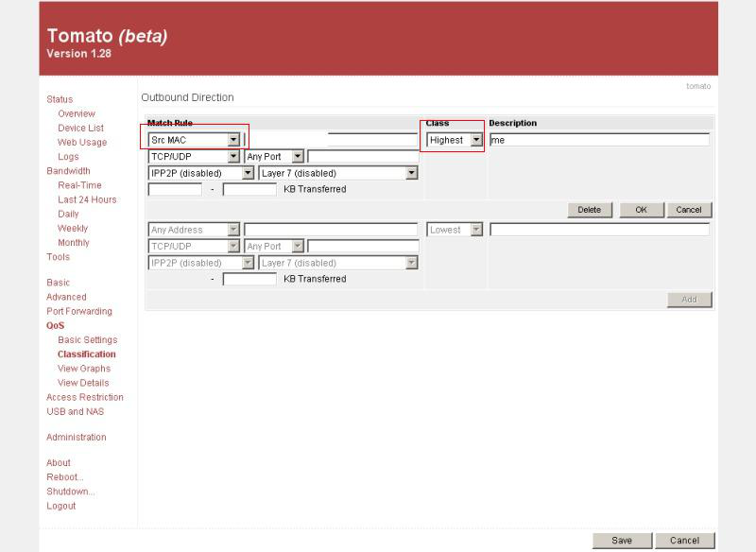Viewport: 756px width, 552px height.
Task: Open the Advanced menu
Action: (x=66, y=297)
